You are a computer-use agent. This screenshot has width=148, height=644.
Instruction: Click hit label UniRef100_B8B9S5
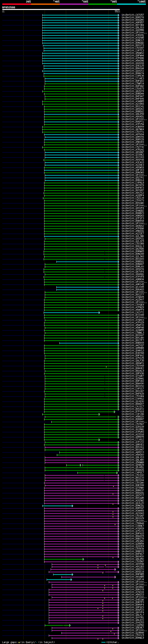(x=133, y=343)
